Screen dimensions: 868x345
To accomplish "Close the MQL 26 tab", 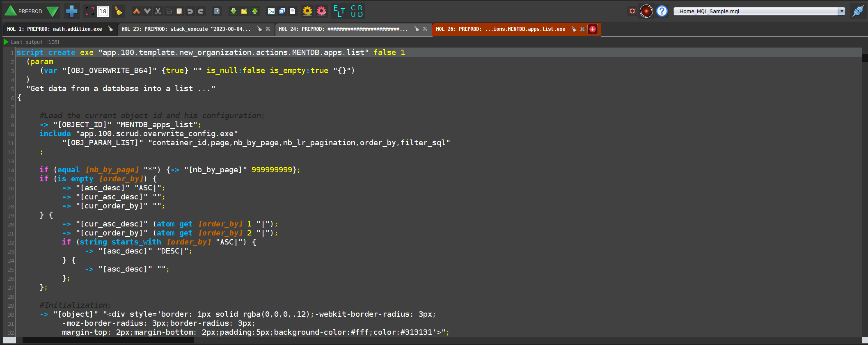I will tap(582, 29).
